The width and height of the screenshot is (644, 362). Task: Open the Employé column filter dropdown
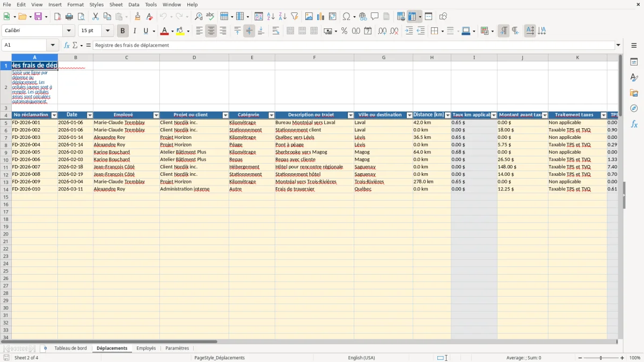(156, 115)
